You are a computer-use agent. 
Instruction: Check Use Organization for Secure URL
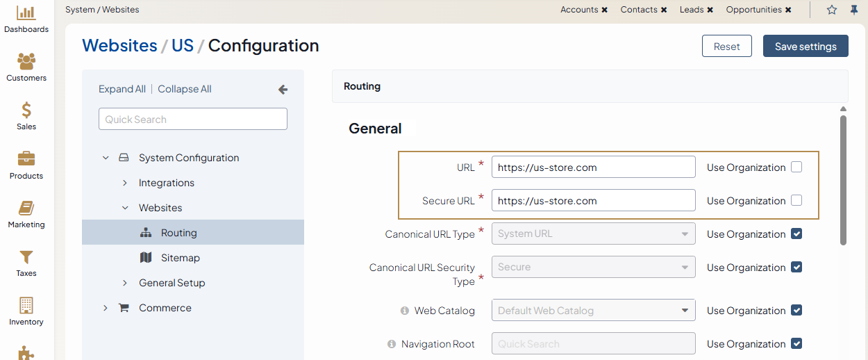tap(796, 200)
